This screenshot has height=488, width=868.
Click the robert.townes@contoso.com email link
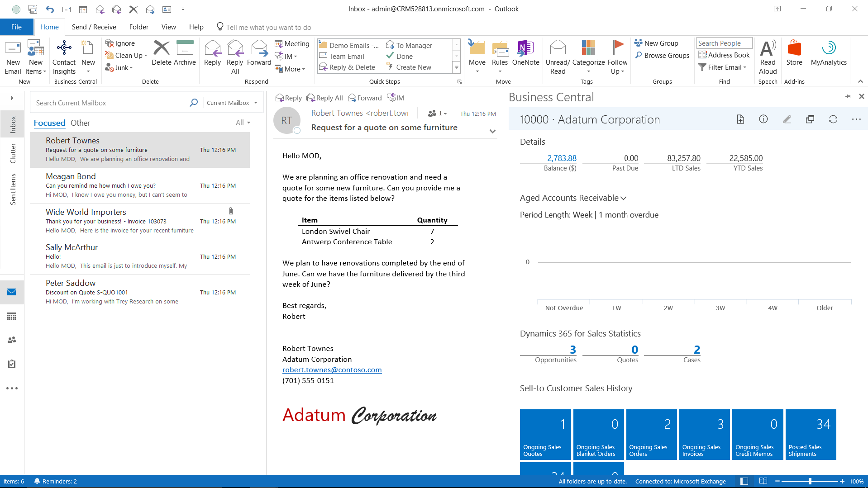(332, 370)
